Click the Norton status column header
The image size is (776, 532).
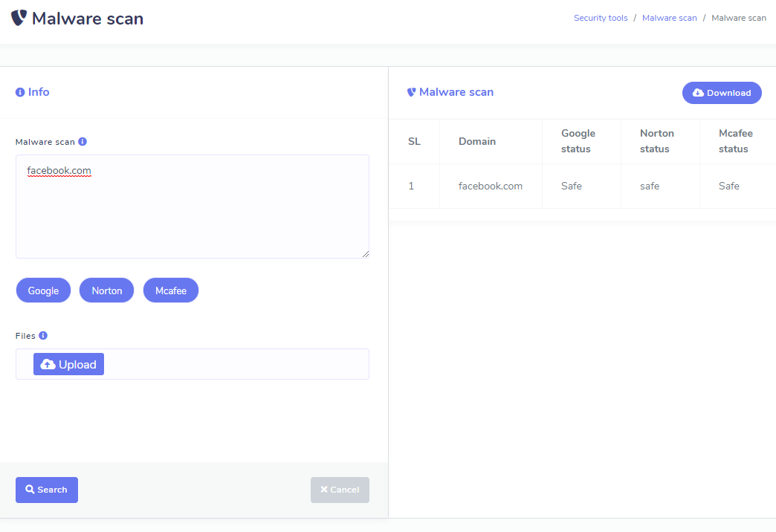coord(657,141)
